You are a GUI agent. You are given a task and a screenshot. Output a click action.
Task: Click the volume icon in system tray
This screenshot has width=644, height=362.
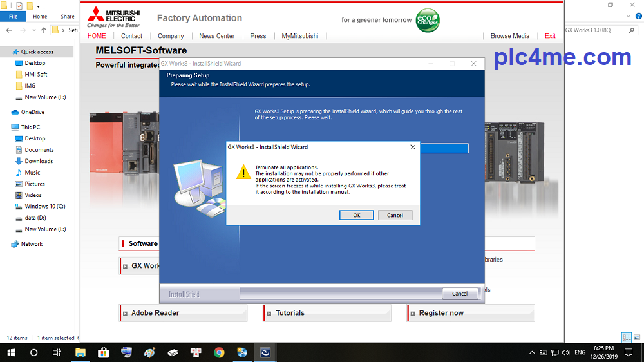(x=565, y=352)
